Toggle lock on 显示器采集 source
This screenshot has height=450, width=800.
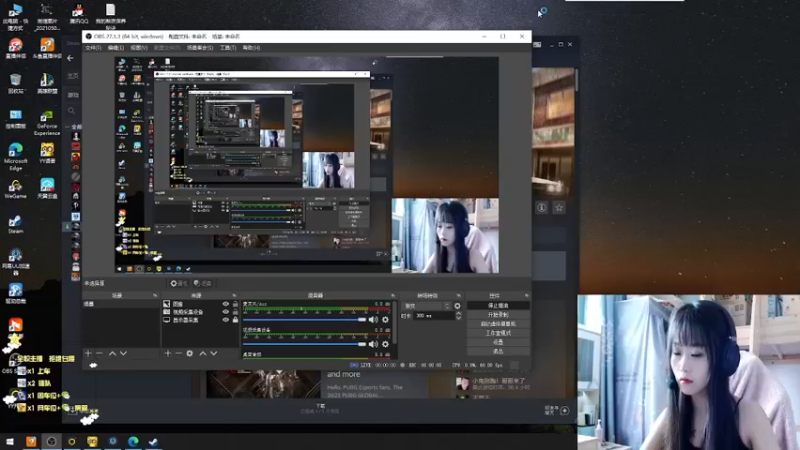(x=235, y=320)
